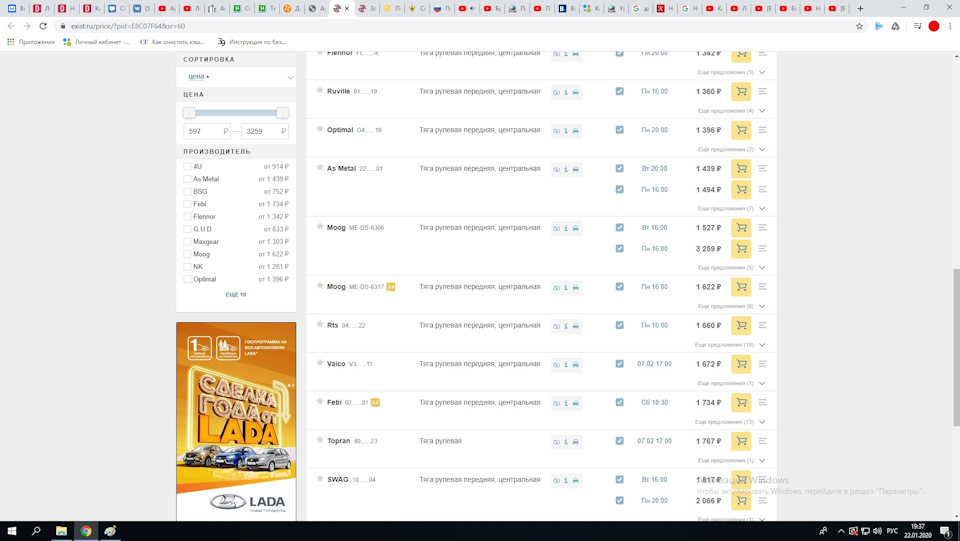The image size is (960, 541).
Task: Expand Moog ME-DS-6306 'Еще предложения (5)'
Action: [x=731, y=267]
